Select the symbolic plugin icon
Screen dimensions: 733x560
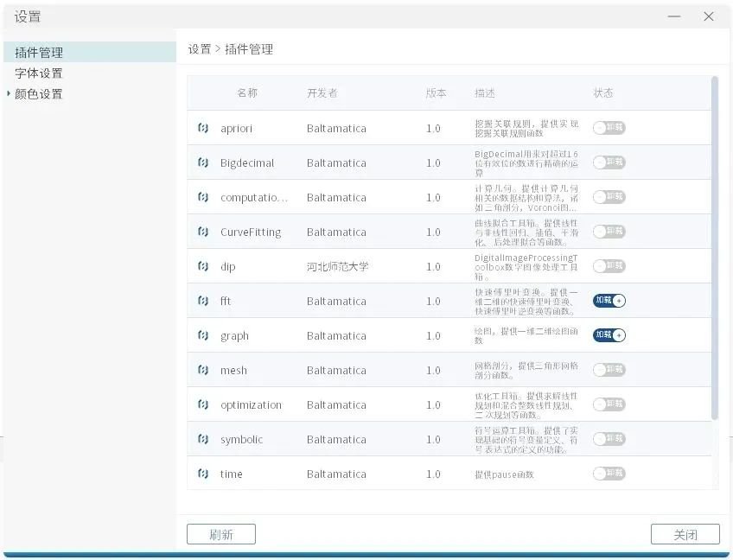click(203, 439)
